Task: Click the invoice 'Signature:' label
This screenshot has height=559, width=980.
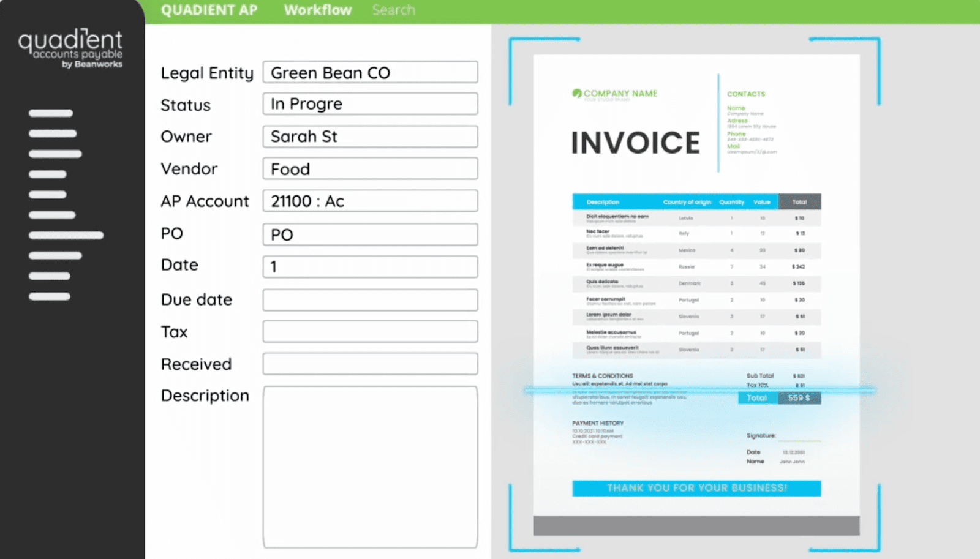Action: pos(761,436)
